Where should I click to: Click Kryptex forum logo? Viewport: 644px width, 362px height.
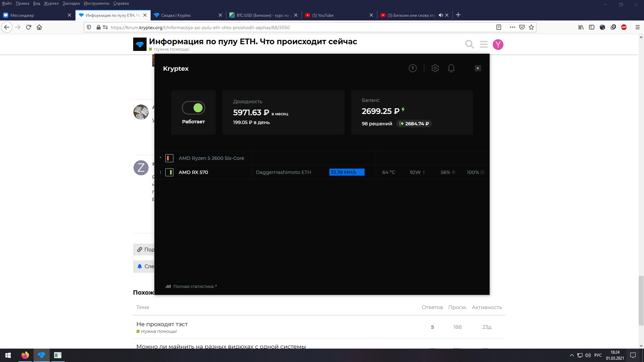pos(140,44)
